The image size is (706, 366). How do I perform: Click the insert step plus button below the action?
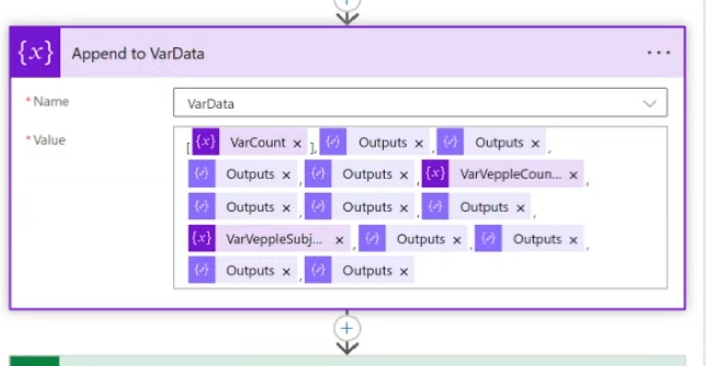tap(347, 329)
